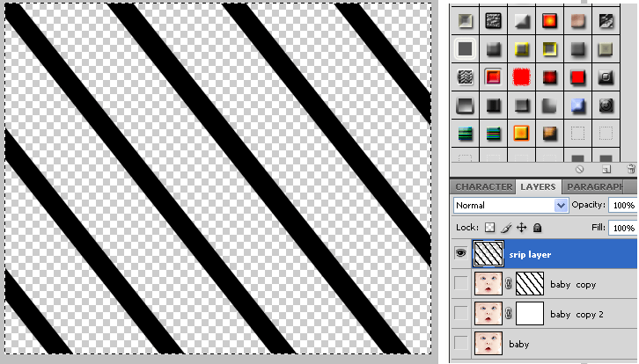Apply the gray gradient style with rounded dark frame
The width and height of the screenshot is (639, 364).
465,106
